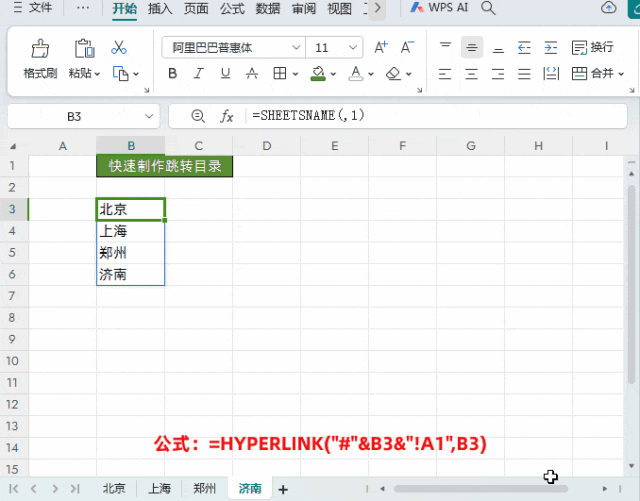640x501 pixels.
Task: Expand the clear eraser dropdown arrow
Action: [409, 74]
